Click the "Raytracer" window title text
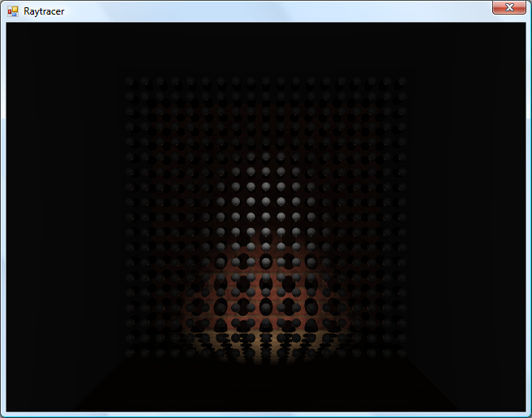This screenshot has width=532, height=418. tap(44, 11)
